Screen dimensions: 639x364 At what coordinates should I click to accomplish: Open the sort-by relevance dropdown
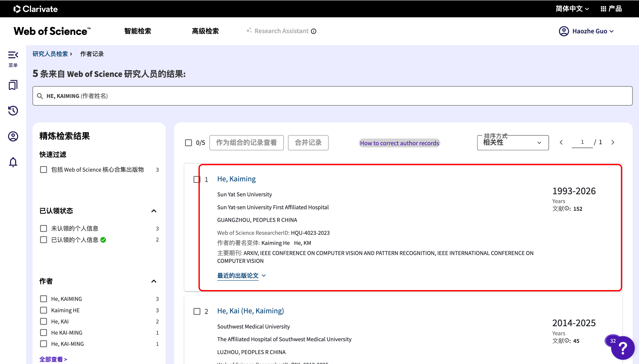click(513, 143)
